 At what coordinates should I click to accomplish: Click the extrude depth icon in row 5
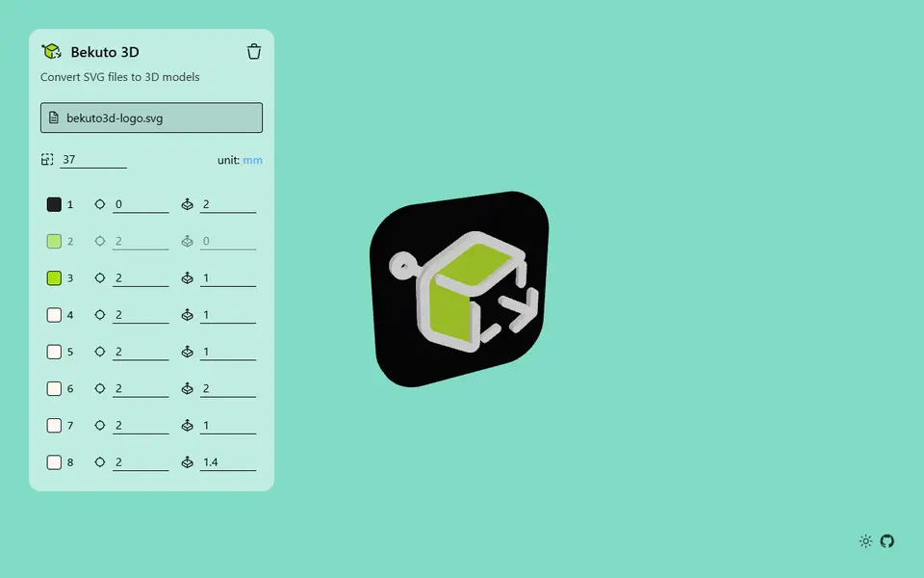188,352
